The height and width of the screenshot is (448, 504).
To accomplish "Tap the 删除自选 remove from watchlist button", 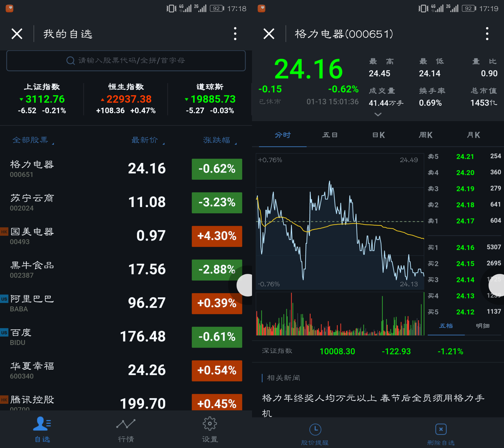I will pos(441,434).
